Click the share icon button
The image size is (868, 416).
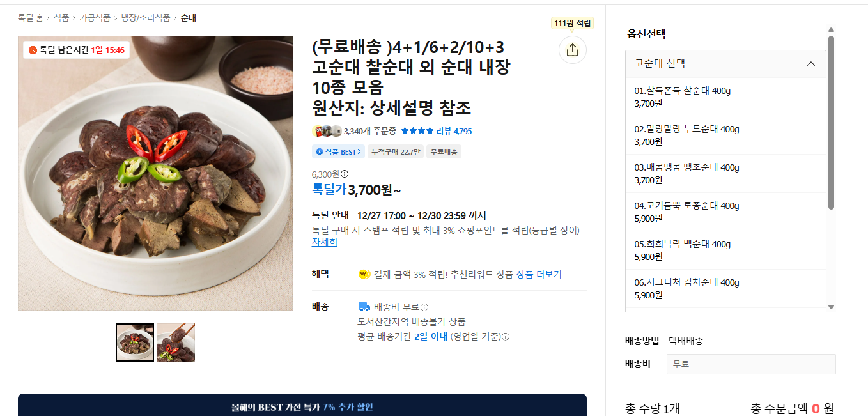click(x=572, y=49)
